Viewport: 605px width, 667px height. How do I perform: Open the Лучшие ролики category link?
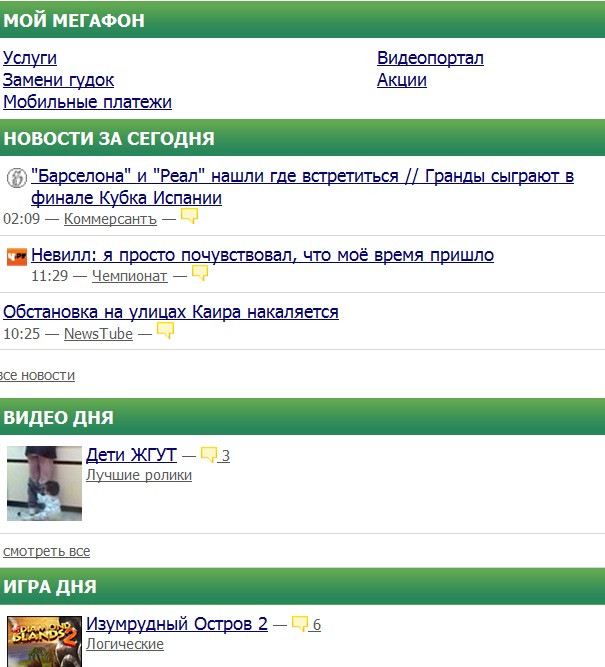pyautogui.click(x=139, y=475)
